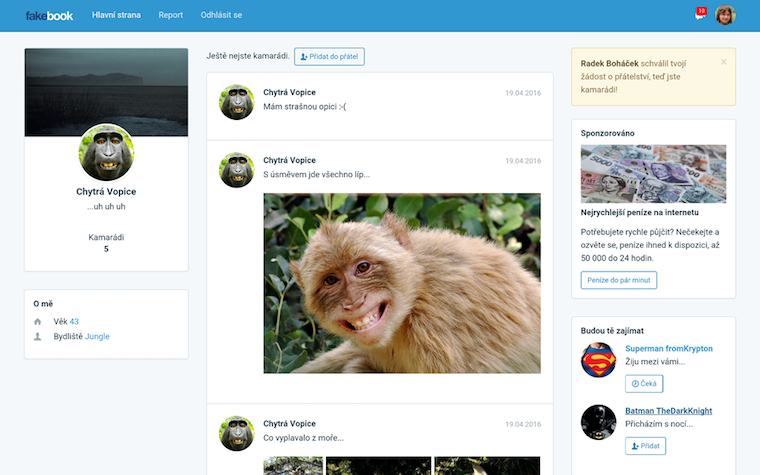Open the user avatar in the navbar
The image size is (760, 475).
[725, 15]
